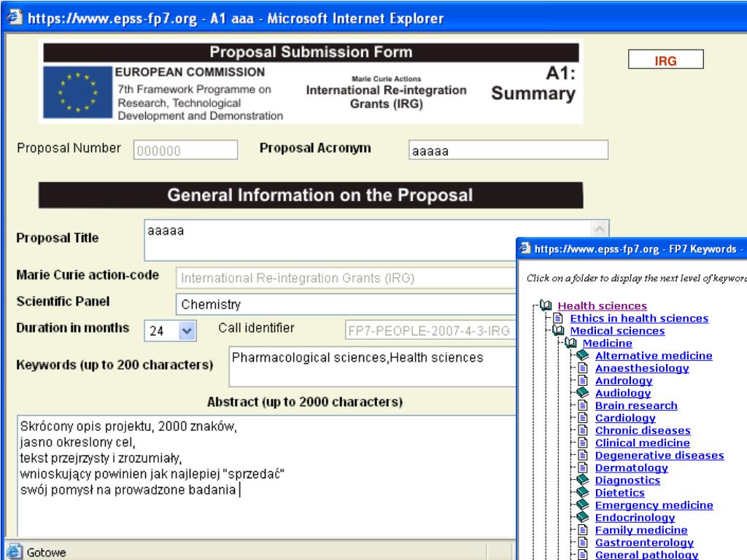Select the Medicine keyword link

click(608, 343)
